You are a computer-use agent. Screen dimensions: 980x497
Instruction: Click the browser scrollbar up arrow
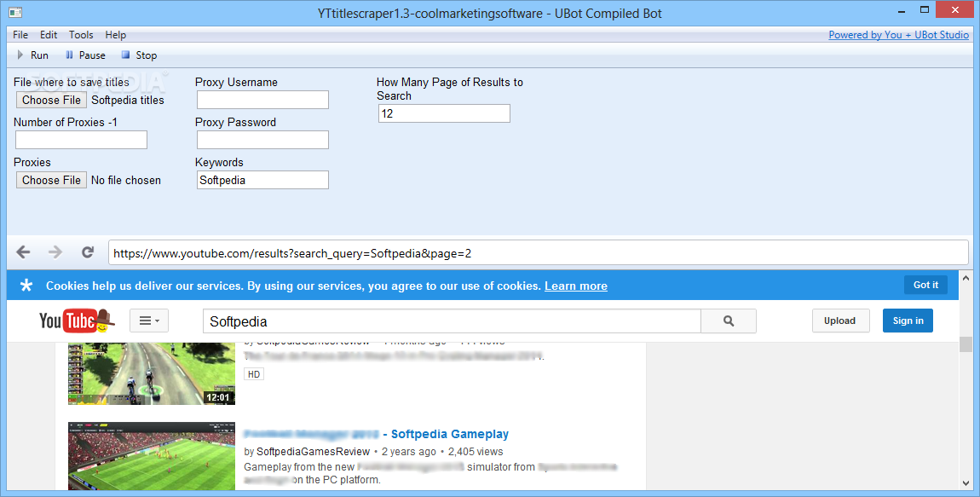(966, 278)
